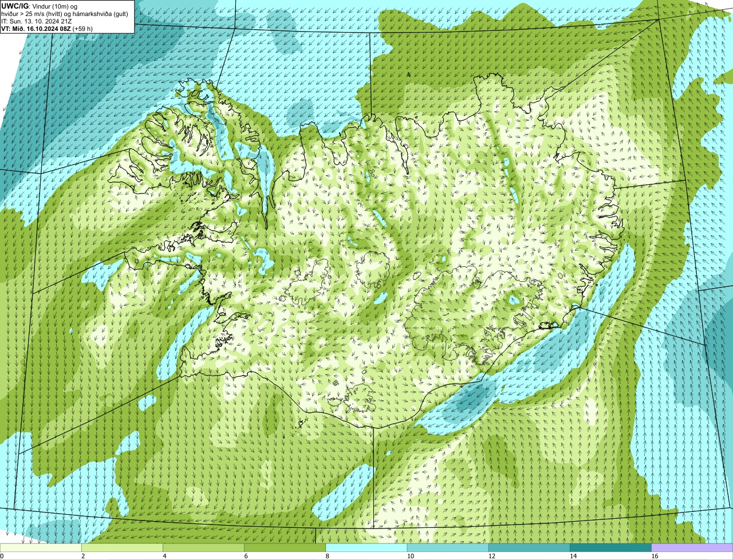Click the lavender above-16 m/s legend swatch
Screen dimensions: 733x560
692,548
